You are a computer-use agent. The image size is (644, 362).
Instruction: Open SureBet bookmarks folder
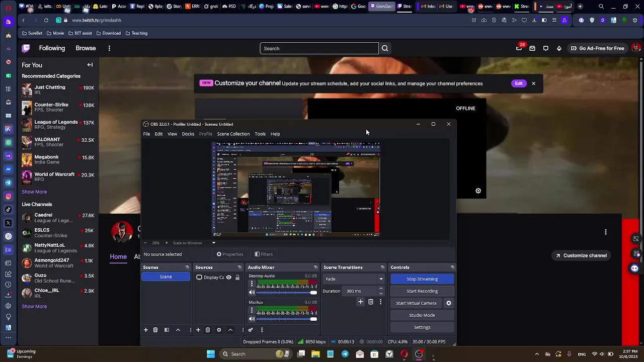click(32, 33)
